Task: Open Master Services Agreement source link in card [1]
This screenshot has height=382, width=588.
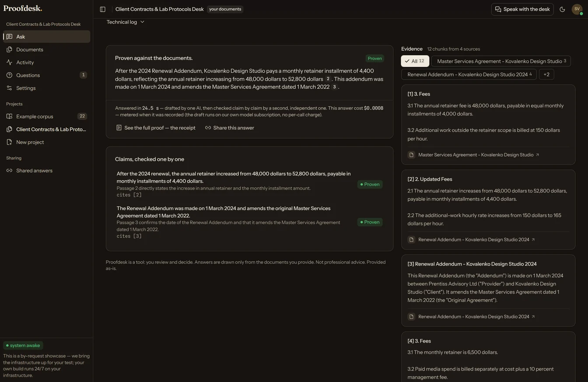Action: click(479, 155)
